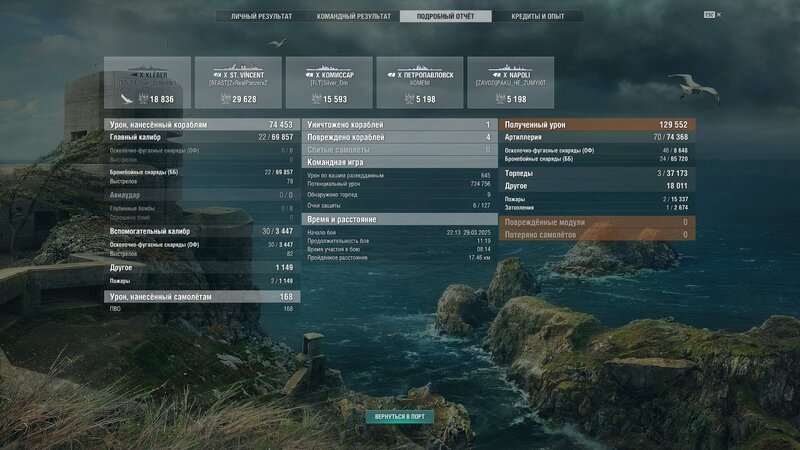Click the Другое 18 011 row

click(x=597, y=186)
